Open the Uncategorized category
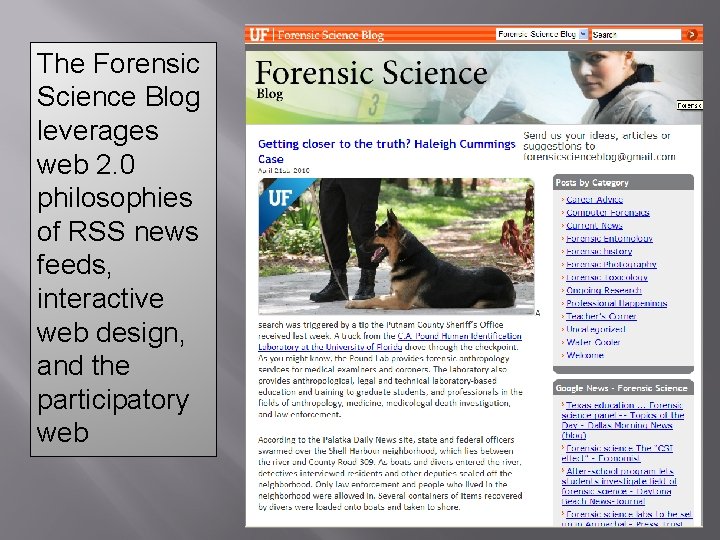The width and height of the screenshot is (720, 540). pos(596,329)
